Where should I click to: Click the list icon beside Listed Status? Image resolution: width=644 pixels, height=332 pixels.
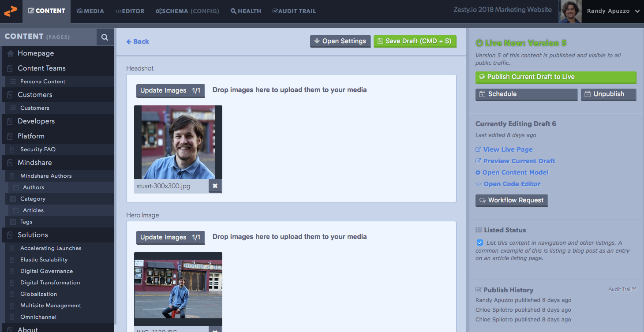pyautogui.click(x=479, y=230)
